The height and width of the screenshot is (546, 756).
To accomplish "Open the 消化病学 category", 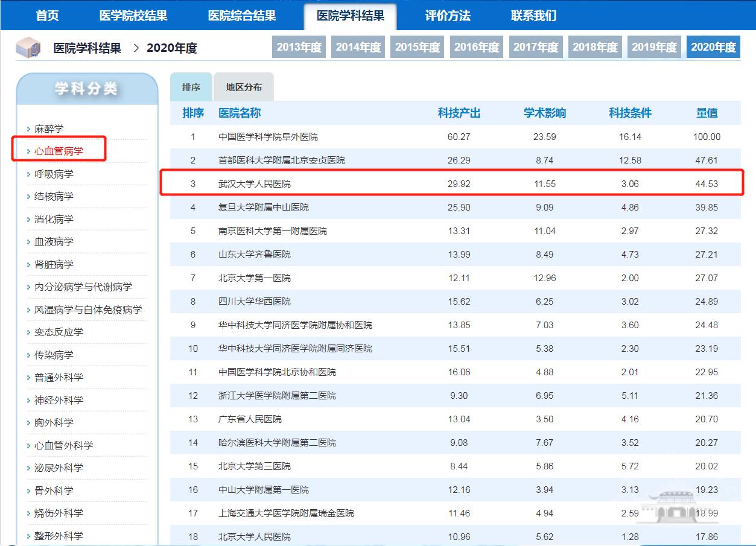I will (54, 219).
